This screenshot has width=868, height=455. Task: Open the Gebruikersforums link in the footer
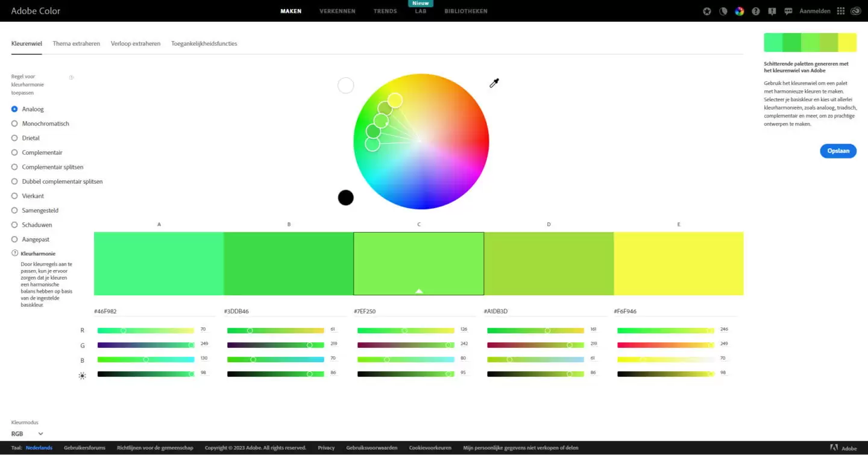click(84, 447)
